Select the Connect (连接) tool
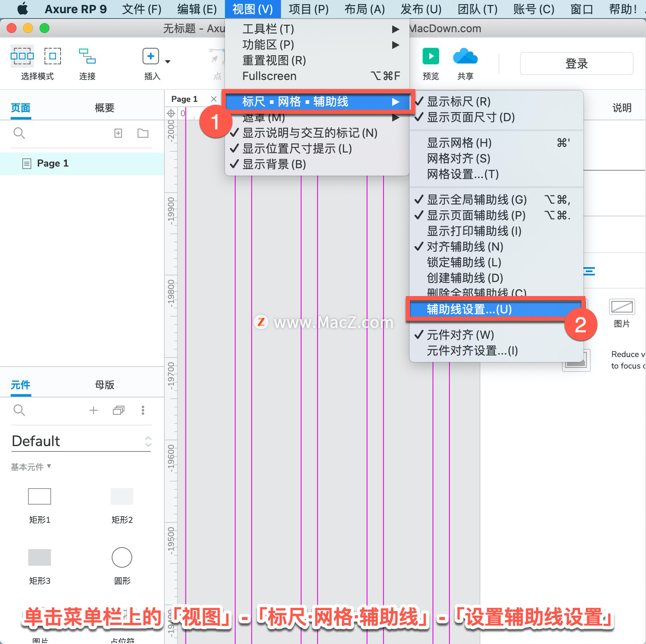 pyautogui.click(x=87, y=56)
